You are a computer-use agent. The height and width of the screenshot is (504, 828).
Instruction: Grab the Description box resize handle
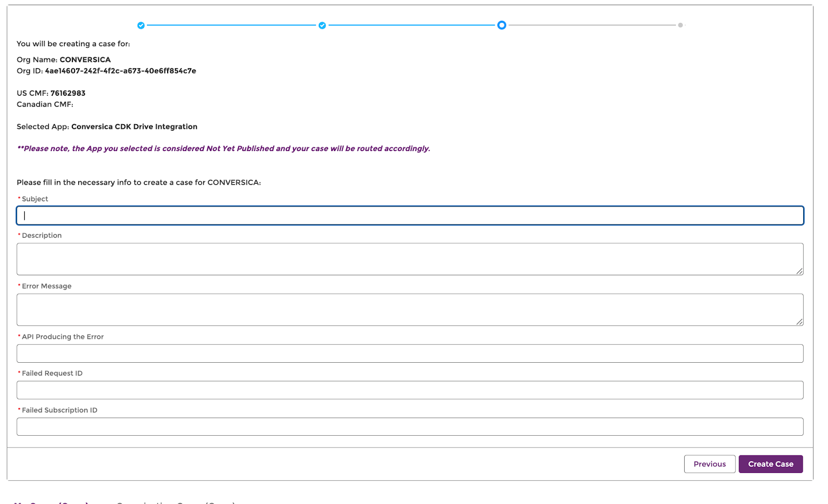tap(799, 271)
